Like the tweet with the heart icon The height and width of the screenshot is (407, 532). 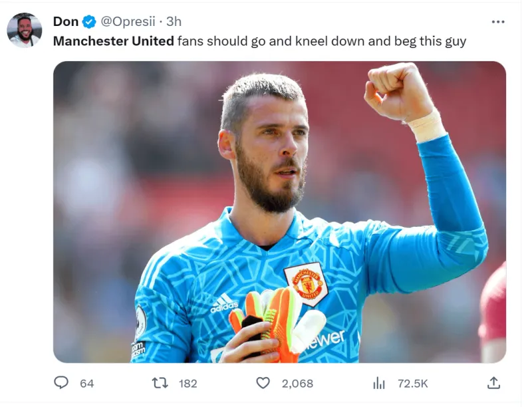coord(263,383)
